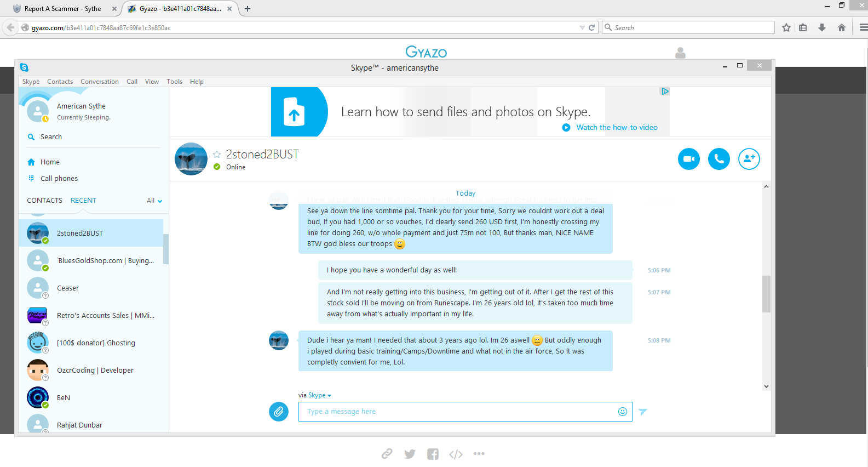Share the Gyazo image on Facebook

433,454
